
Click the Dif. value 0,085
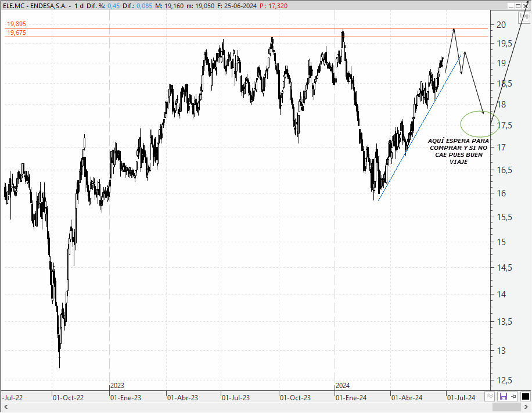tap(145, 6)
